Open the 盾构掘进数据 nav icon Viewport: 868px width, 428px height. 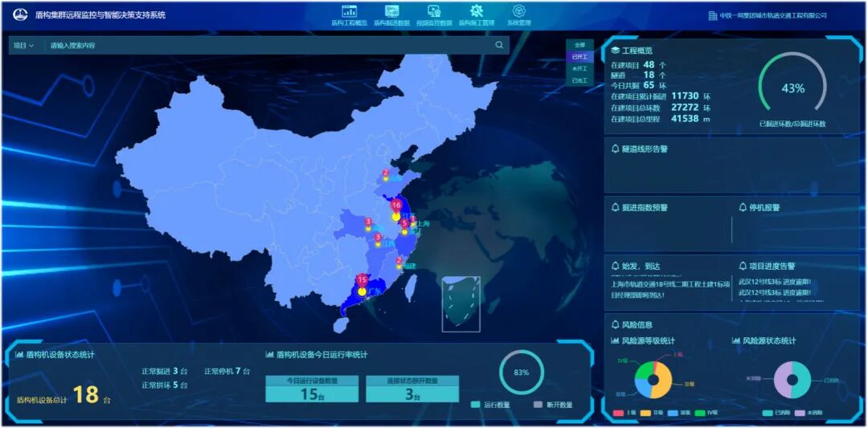[x=391, y=11]
